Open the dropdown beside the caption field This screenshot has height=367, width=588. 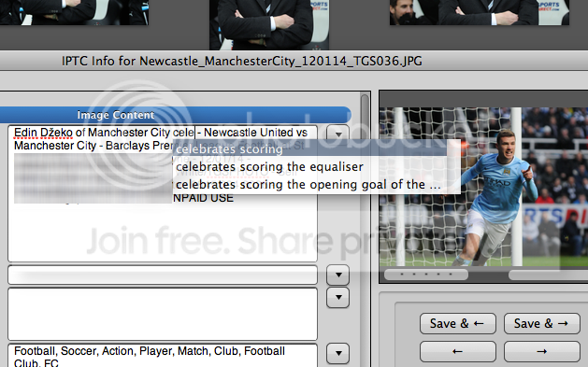[x=337, y=134]
